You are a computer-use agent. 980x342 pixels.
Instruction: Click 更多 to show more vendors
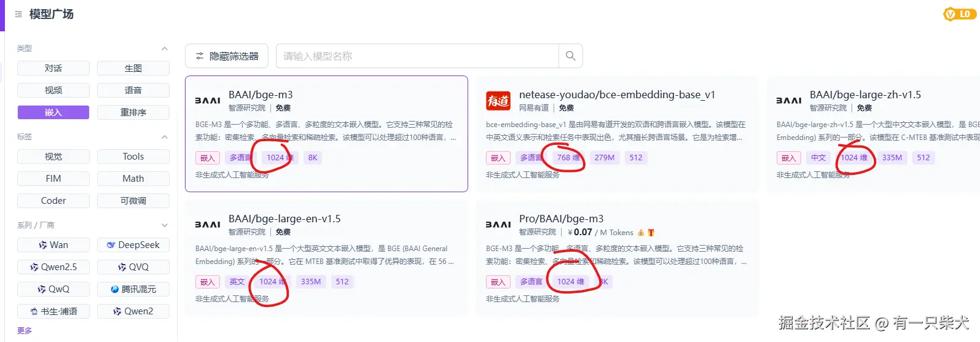click(25, 330)
